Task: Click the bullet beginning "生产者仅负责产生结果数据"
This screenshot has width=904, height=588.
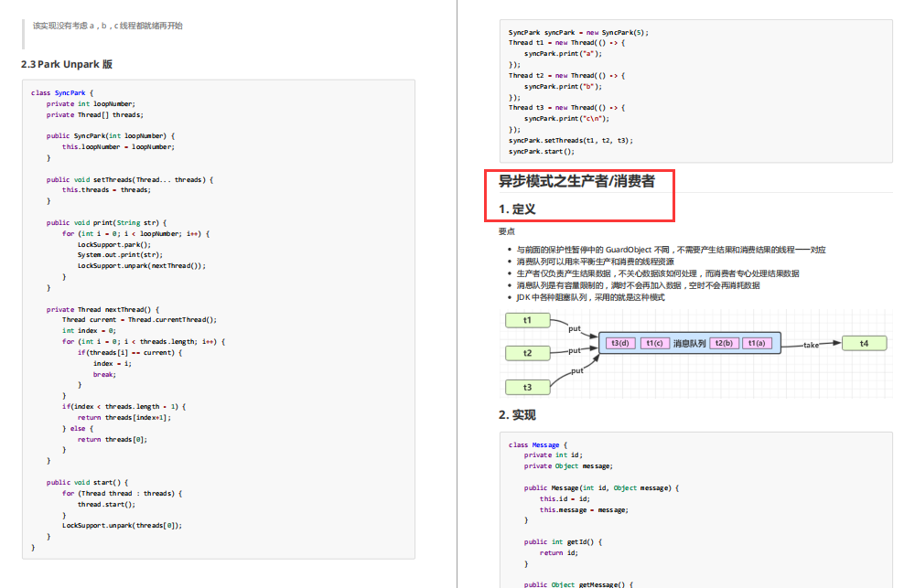Action: tap(658, 273)
